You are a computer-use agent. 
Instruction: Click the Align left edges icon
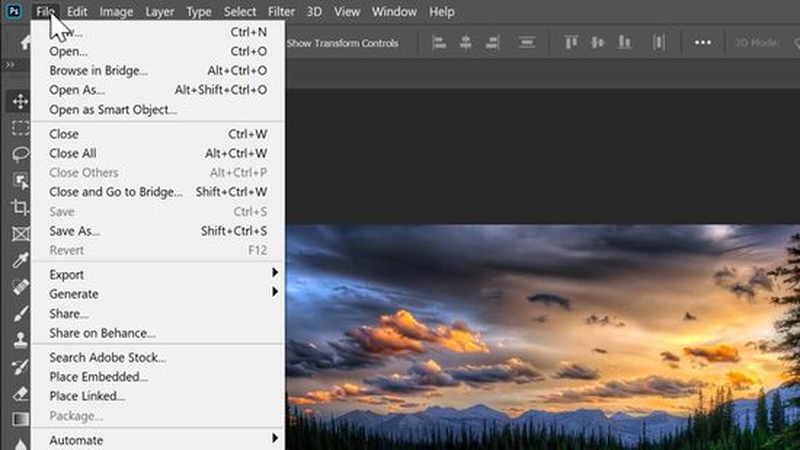[438, 43]
